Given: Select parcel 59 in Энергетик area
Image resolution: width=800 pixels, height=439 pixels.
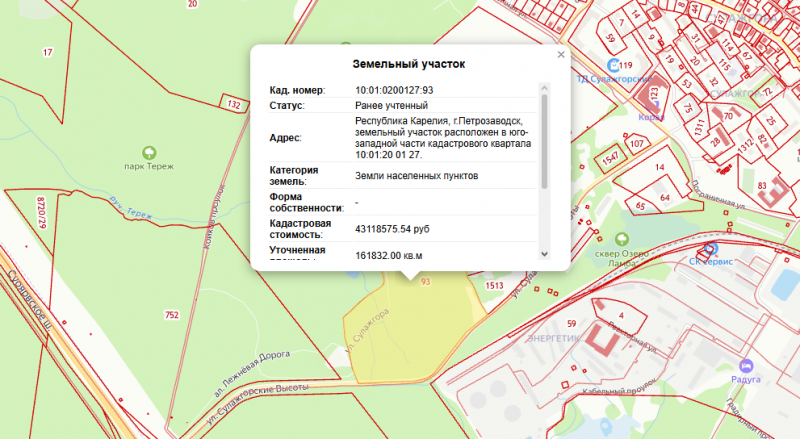Looking at the screenshot, I should [x=571, y=324].
